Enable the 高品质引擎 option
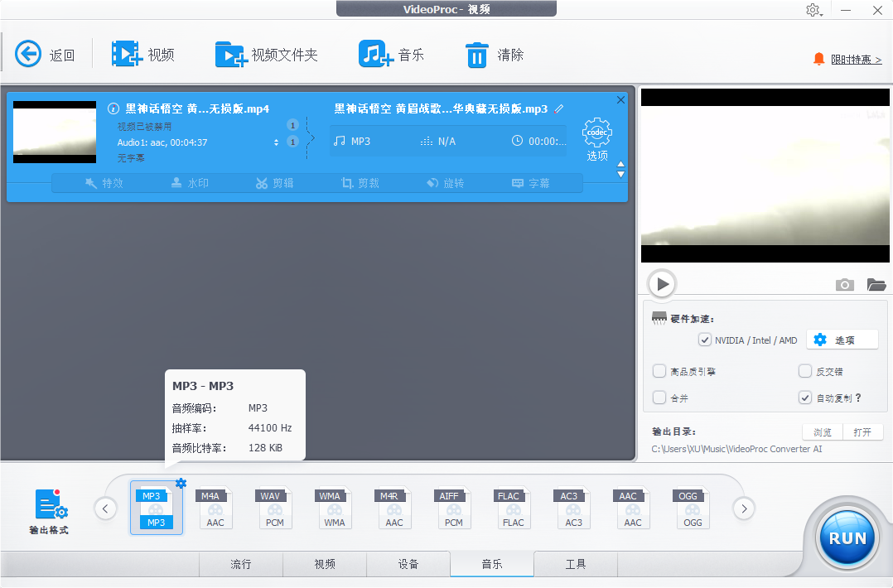The width and height of the screenshot is (893, 588). coord(659,371)
